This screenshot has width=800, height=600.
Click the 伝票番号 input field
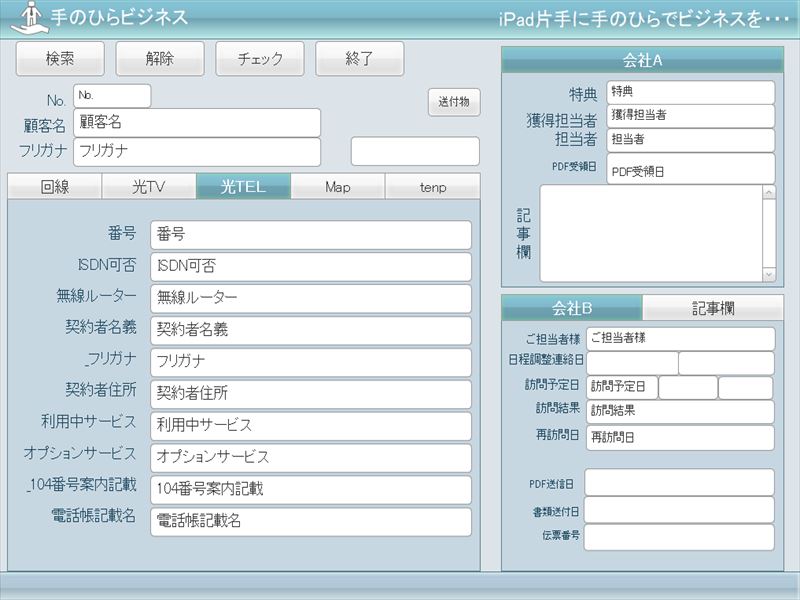[679, 537]
